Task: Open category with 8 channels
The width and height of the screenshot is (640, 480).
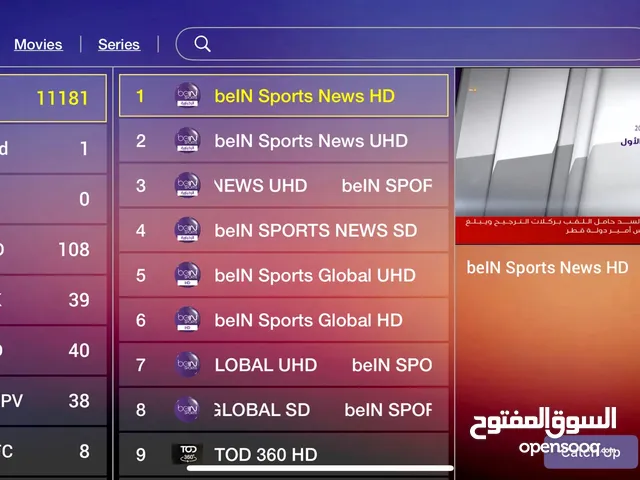Action: pos(53,451)
